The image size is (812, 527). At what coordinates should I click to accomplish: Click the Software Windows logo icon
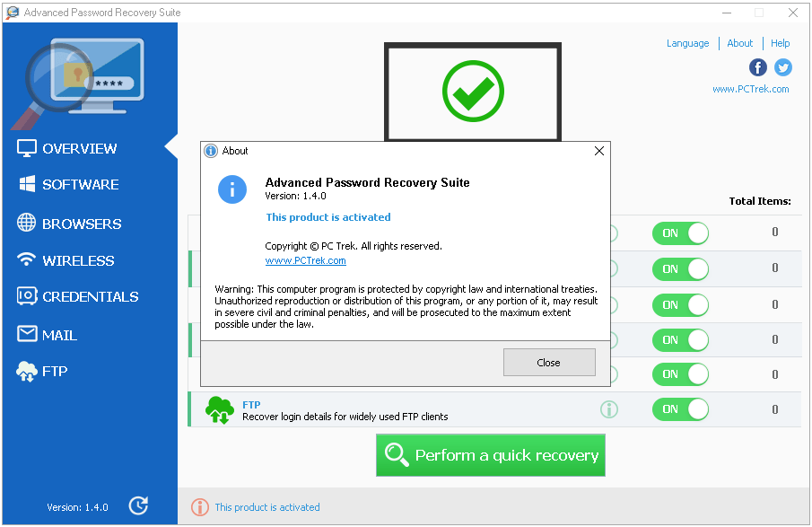pos(27,183)
